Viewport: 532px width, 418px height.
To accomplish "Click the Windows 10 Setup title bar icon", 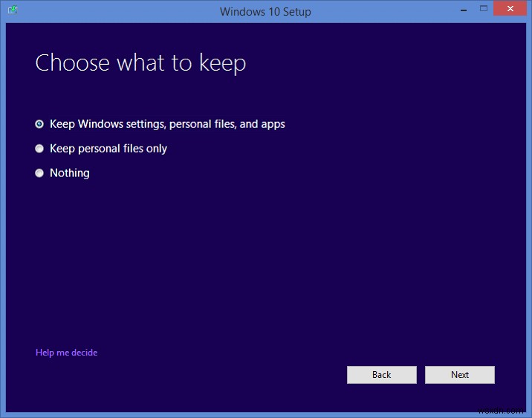I will tap(13, 10).
